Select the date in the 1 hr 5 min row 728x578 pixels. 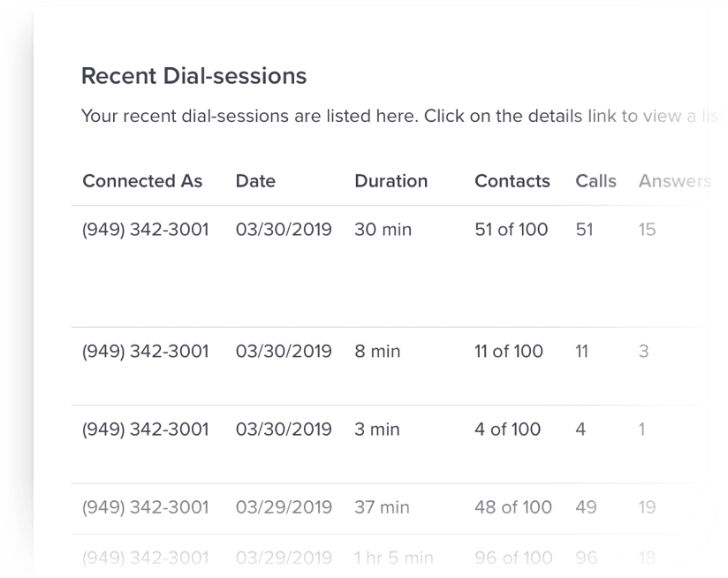284,558
